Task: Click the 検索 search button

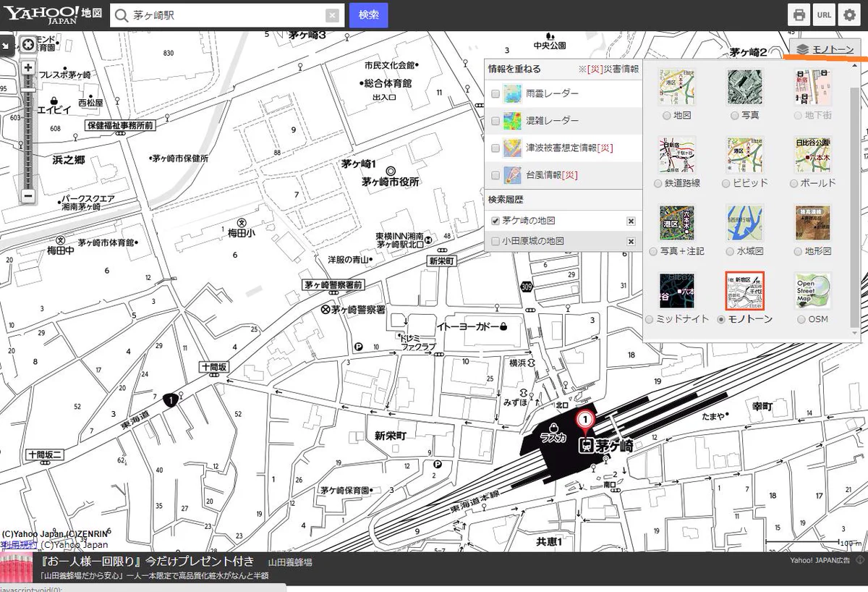Action: coord(368,15)
